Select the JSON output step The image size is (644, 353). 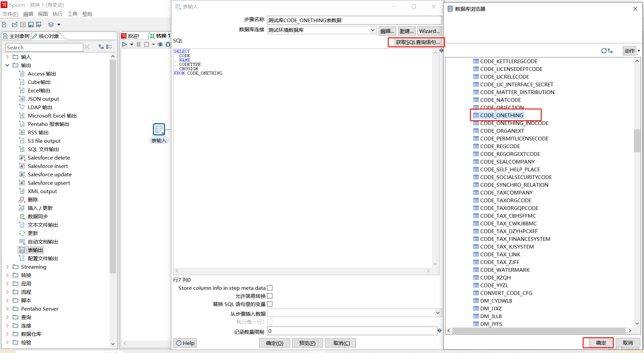43,99
